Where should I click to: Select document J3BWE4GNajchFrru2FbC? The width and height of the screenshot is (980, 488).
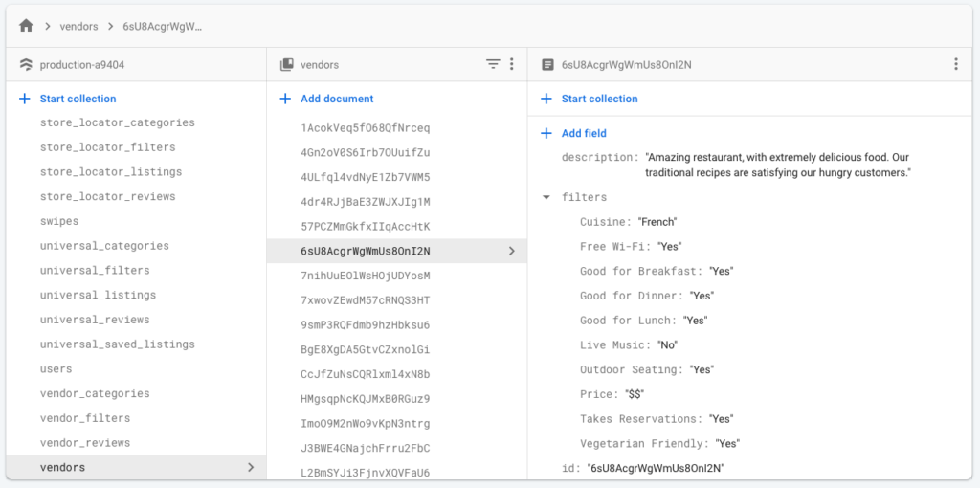366,449
